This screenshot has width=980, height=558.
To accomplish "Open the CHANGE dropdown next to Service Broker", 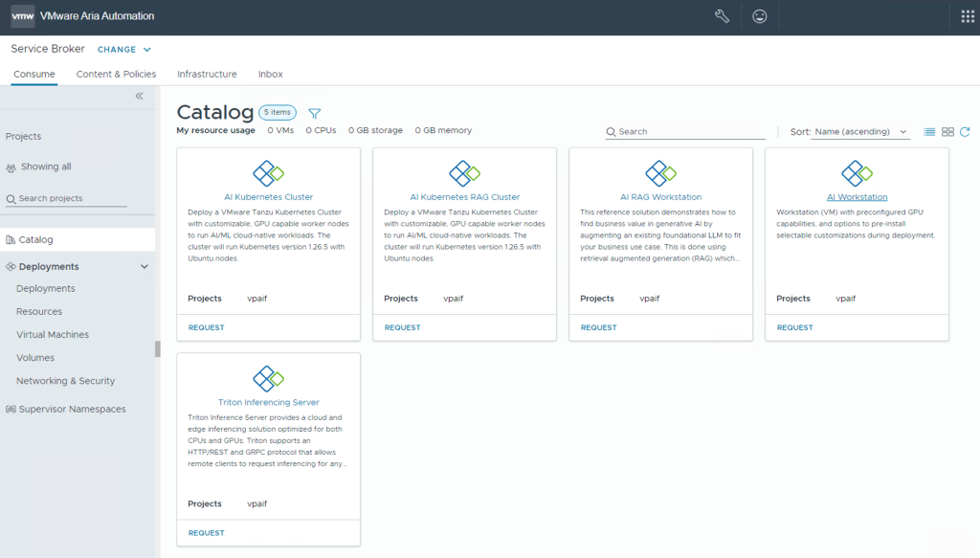I will [125, 49].
